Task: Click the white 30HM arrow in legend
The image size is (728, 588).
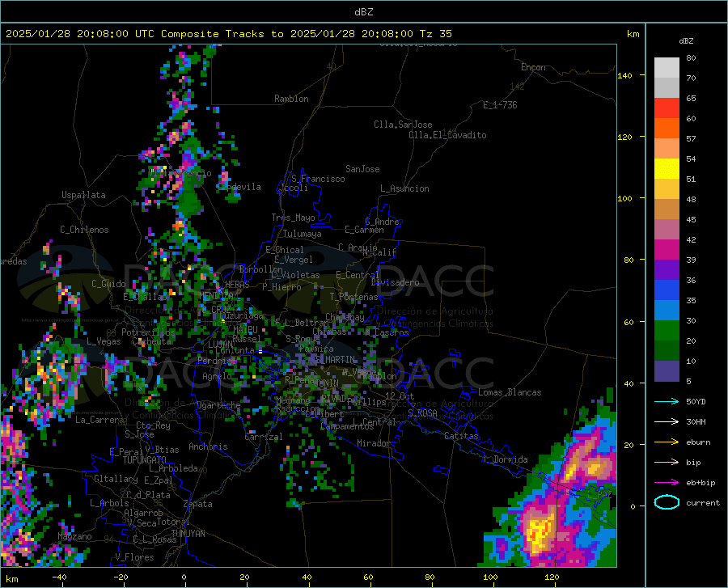Action: tap(667, 421)
